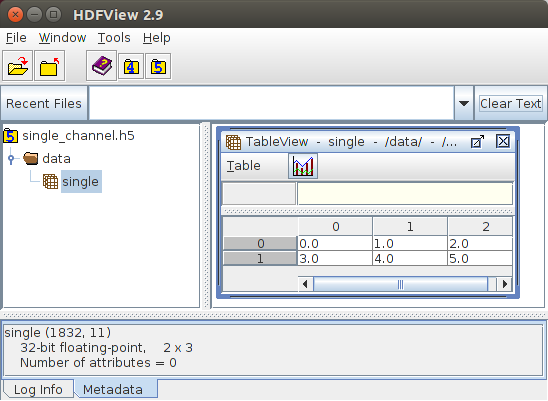
Task: Click the Recent Files button
Action: pos(44,103)
